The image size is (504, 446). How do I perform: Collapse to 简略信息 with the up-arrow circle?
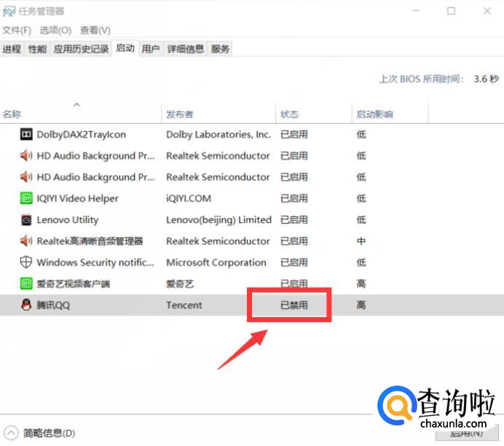pos(11,433)
